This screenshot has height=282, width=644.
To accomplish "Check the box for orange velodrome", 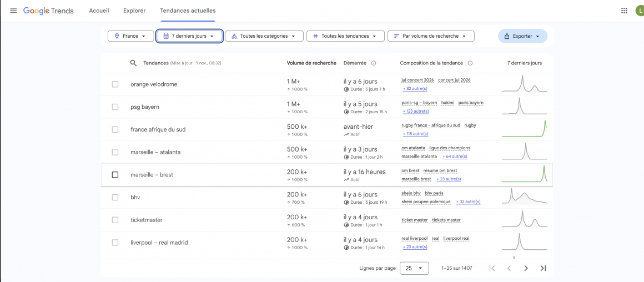I will [115, 84].
